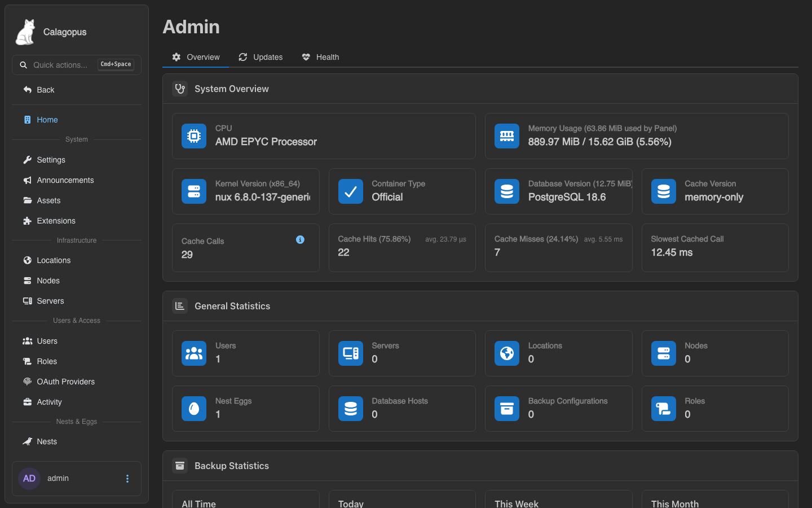Open Servers in the sidebar
The height and width of the screenshot is (508, 812).
77,301
